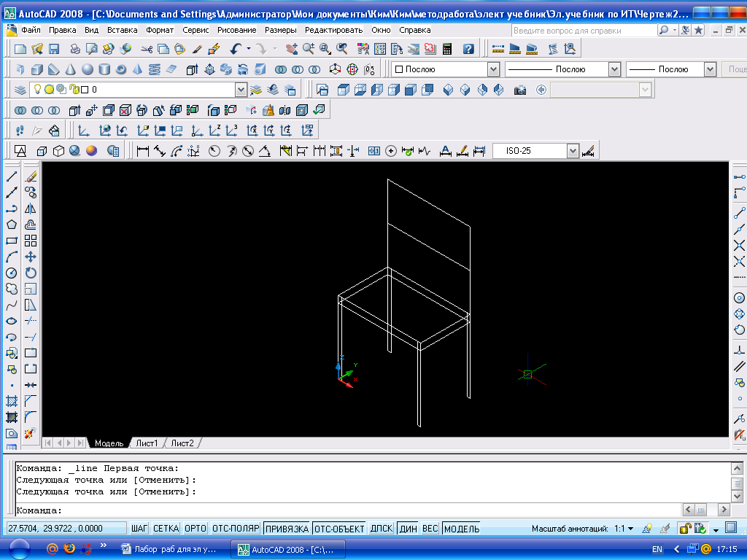Switch to the Лист2 layout tab
The image size is (747, 560).
click(x=182, y=443)
